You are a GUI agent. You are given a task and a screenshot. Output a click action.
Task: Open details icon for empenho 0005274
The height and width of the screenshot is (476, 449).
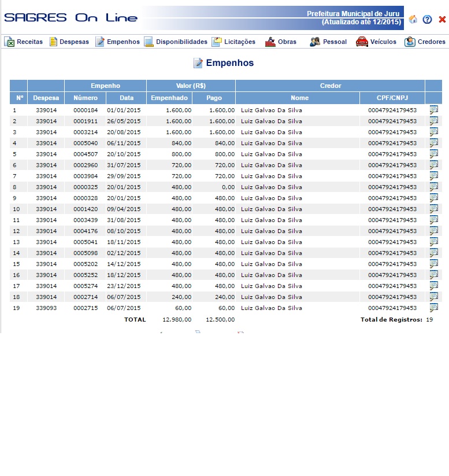(433, 286)
